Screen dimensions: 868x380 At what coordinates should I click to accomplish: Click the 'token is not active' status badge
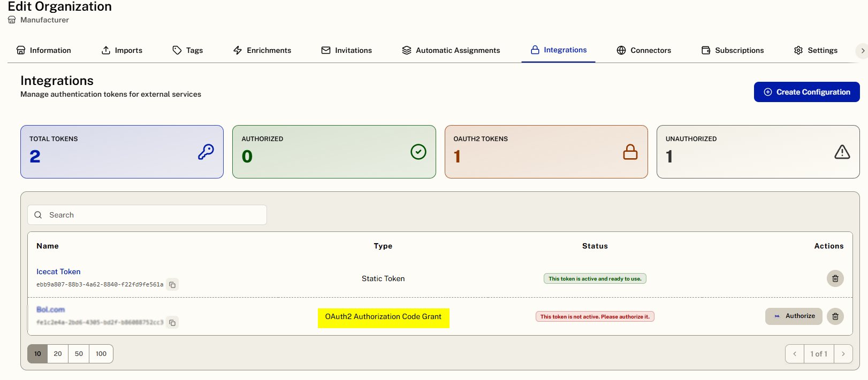[x=595, y=316]
